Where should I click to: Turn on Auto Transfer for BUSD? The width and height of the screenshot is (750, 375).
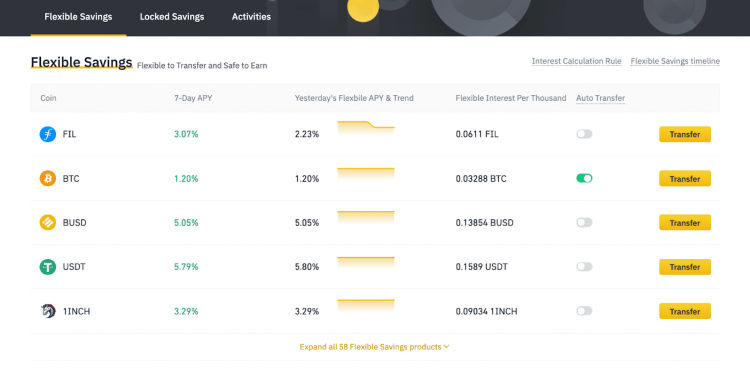tap(584, 222)
